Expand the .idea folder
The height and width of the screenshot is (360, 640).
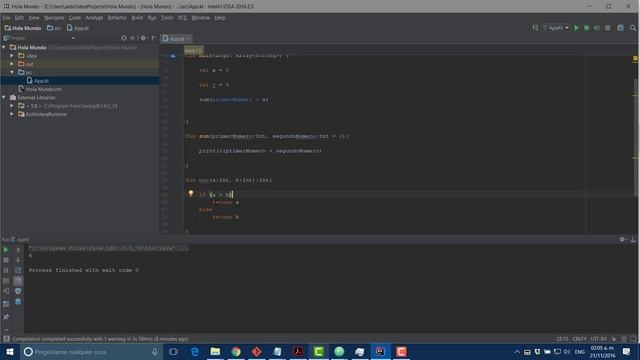tap(12, 56)
